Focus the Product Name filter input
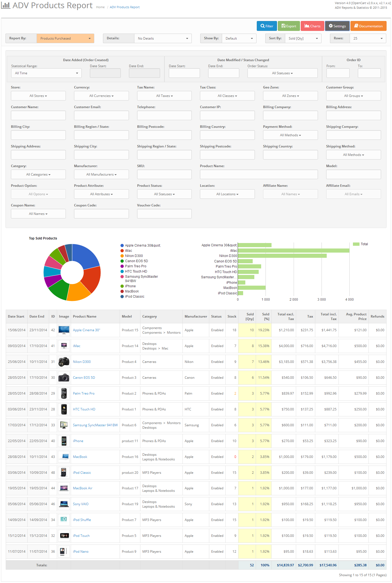 [259, 174]
